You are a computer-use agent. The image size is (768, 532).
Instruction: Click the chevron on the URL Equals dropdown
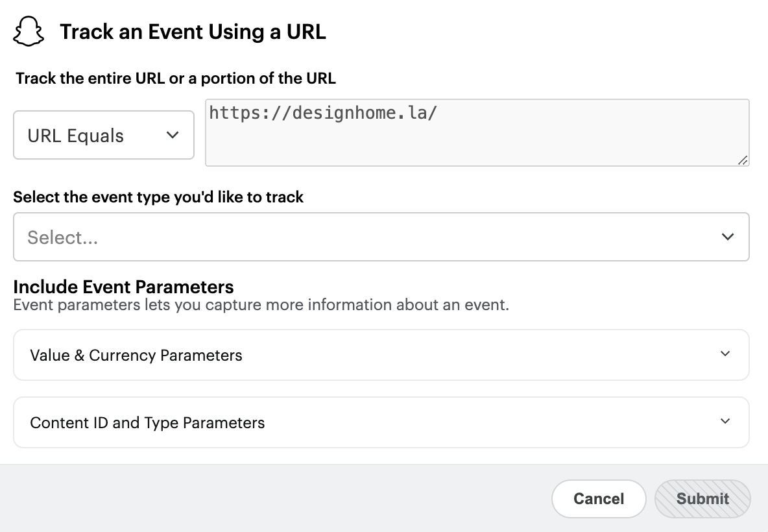(173, 135)
